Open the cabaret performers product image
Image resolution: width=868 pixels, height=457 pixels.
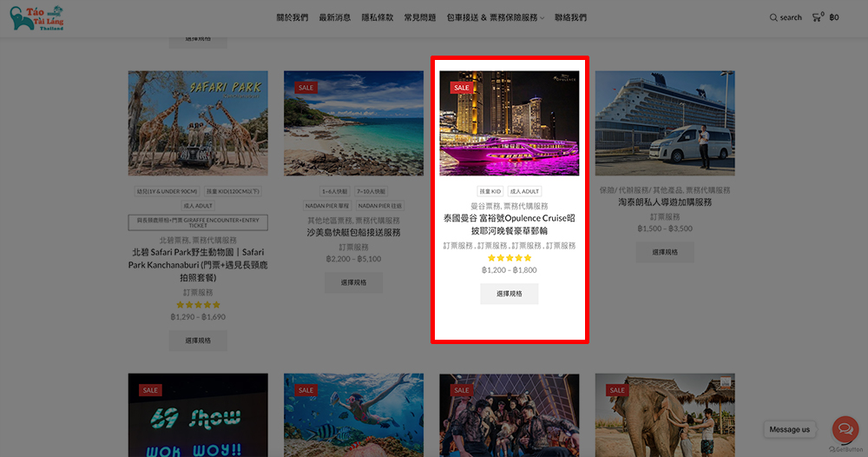(x=510, y=415)
